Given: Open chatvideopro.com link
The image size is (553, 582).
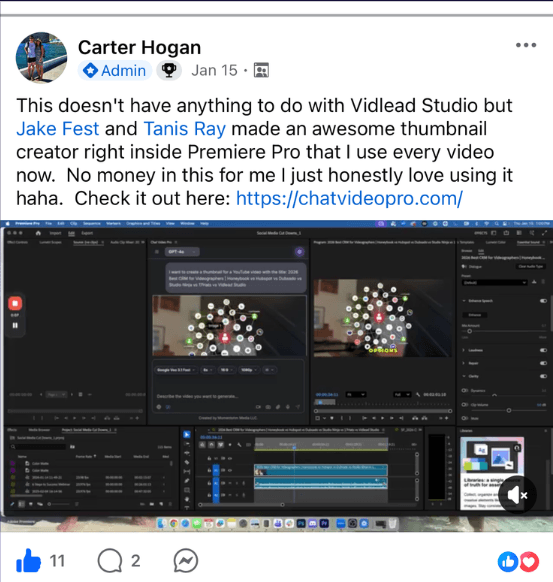Looking at the screenshot, I should (x=349, y=198).
